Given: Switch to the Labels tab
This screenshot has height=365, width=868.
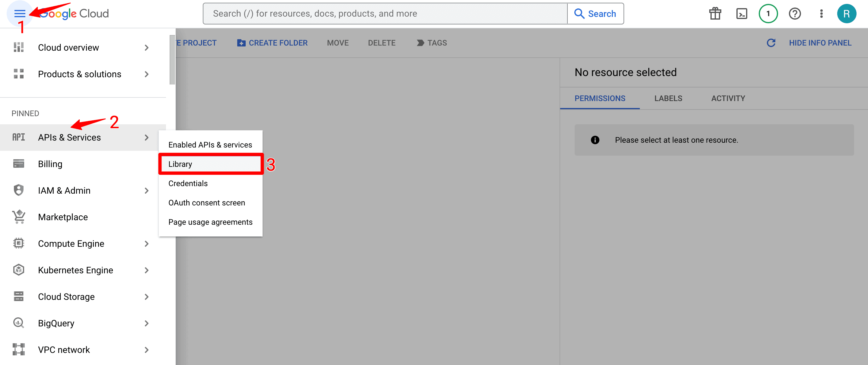Looking at the screenshot, I should click(x=668, y=98).
